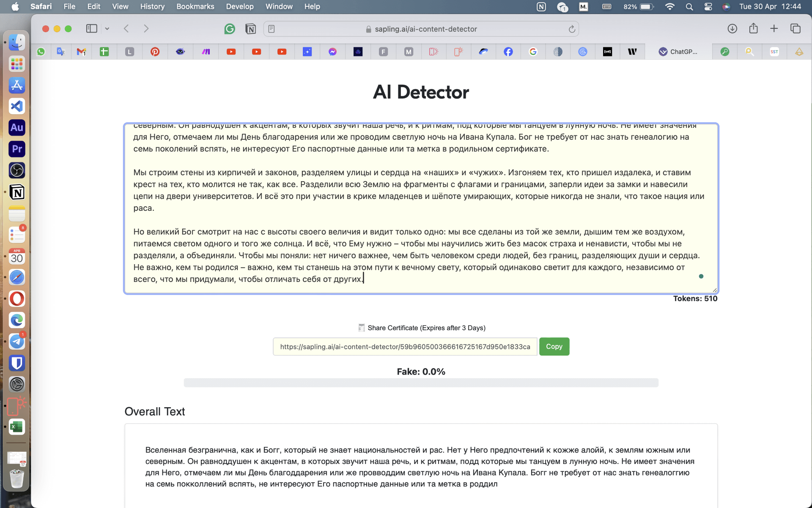Open a new tab with plus icon
The image size is (812, 508).
click(x=774, y=28)
